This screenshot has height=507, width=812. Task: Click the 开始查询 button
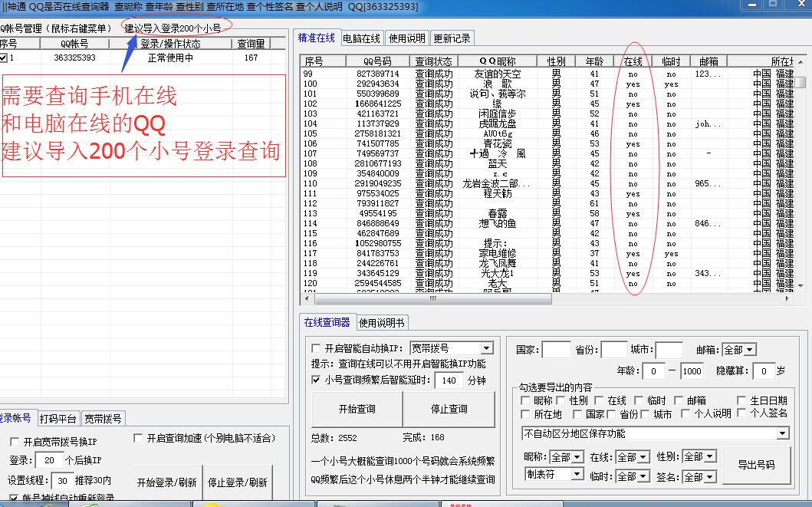coord(357,409)
